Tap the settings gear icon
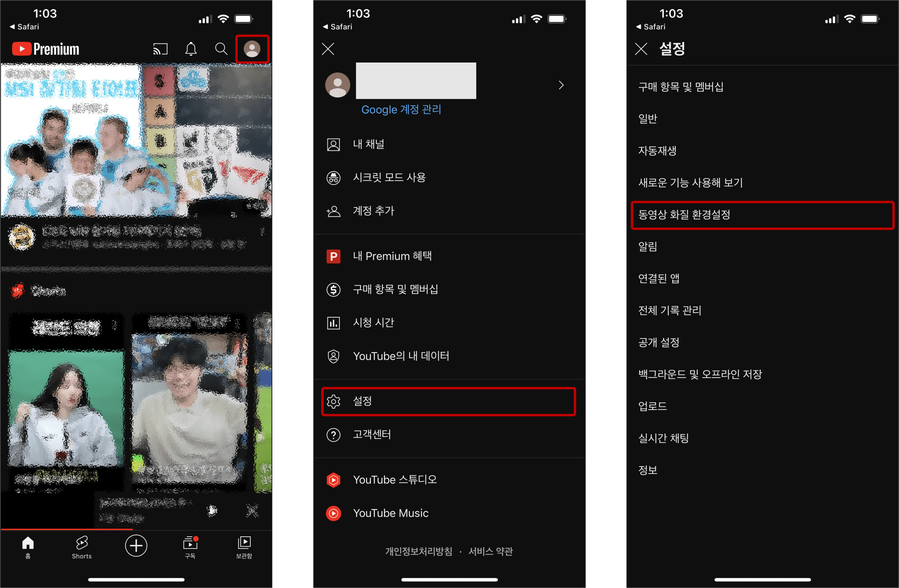 pos(333,401)
